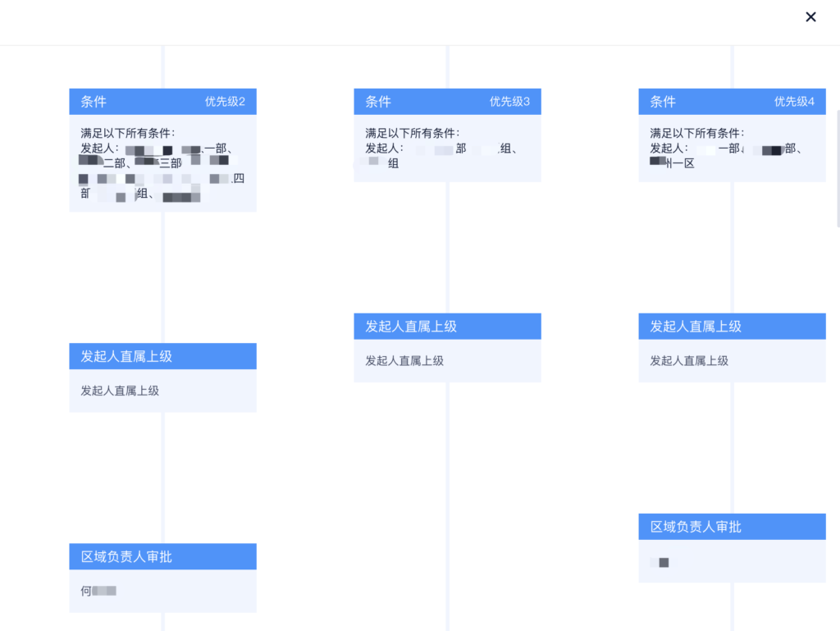Click the blurred approver under 优先级4 区域负责人审批
The image size is (840, 631).
(x=660, y=562)
